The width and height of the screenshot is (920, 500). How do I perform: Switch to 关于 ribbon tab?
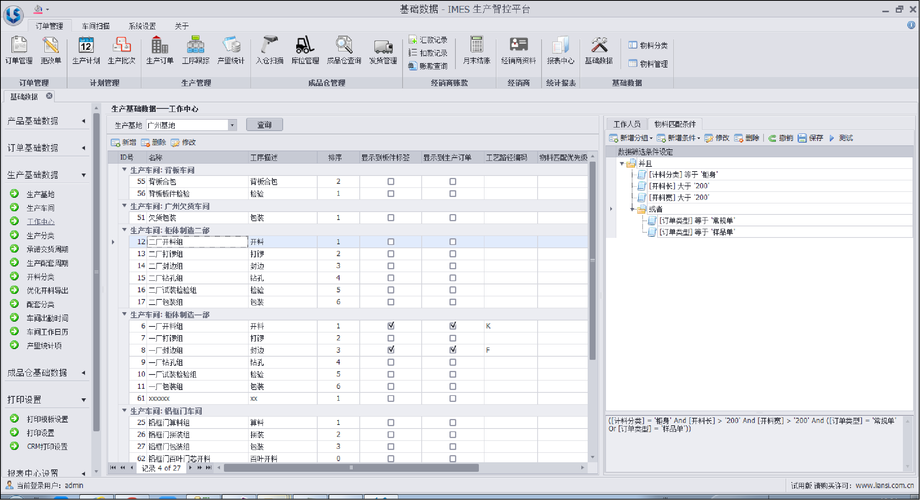pyautogui.click(x=181, y=26)
